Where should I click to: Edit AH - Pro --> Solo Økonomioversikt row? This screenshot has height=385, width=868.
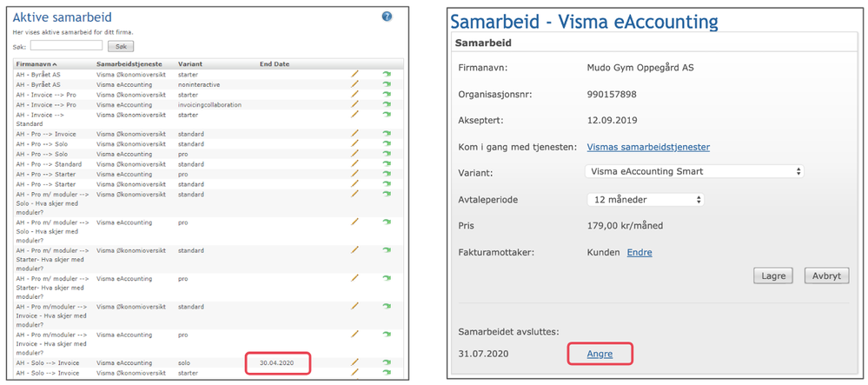click(354, 143)
